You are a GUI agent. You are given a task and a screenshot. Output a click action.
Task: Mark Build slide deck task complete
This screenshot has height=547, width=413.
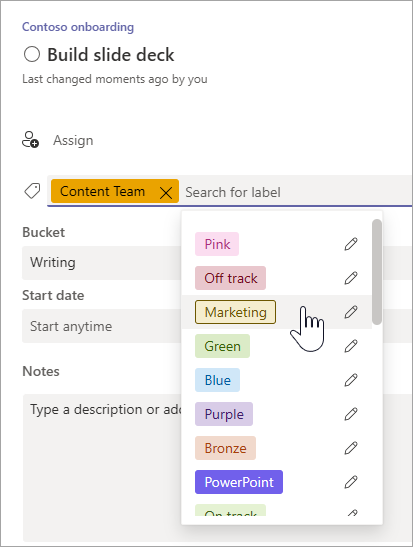(x=32, y=54)
